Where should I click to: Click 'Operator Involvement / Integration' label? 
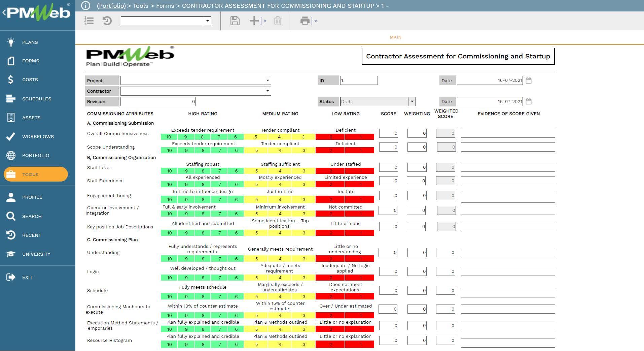[112, 210]
